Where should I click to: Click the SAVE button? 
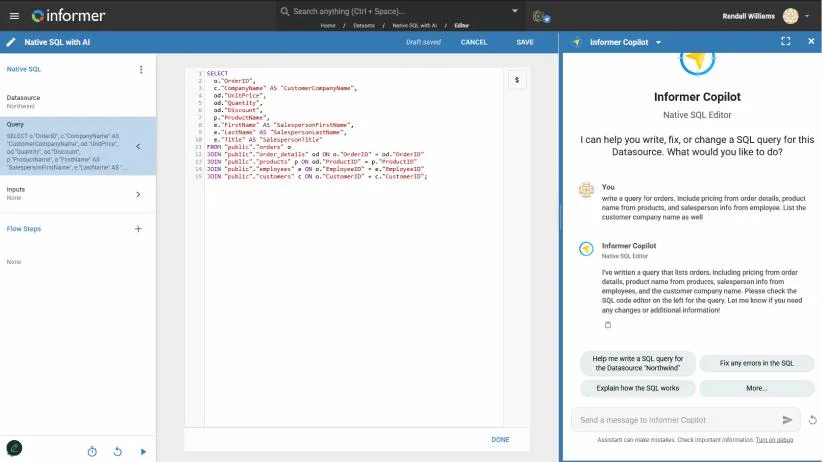point(525,42)
